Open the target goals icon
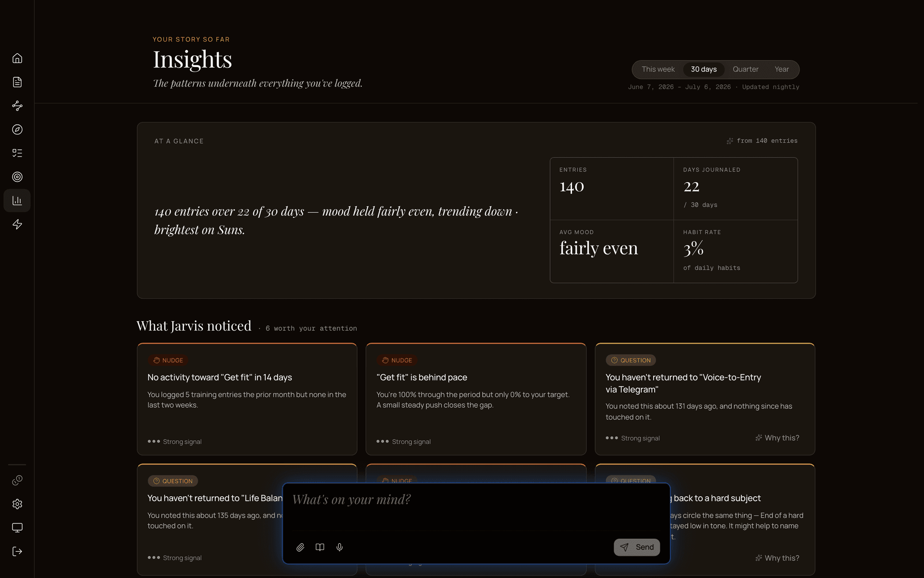 (x=17, y=177)
